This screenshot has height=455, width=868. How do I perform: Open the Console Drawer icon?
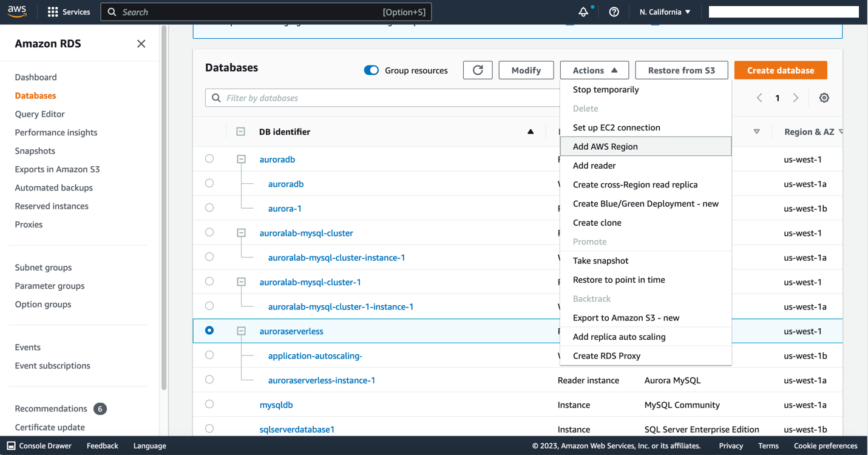point(12,446)
